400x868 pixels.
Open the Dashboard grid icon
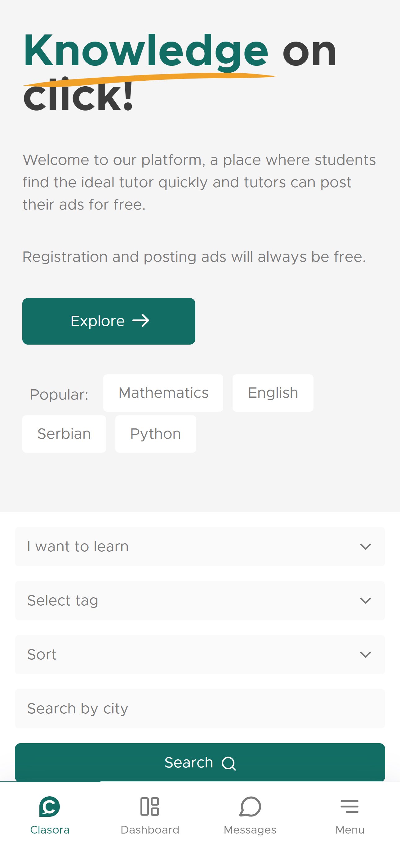(x=149, y=806)
